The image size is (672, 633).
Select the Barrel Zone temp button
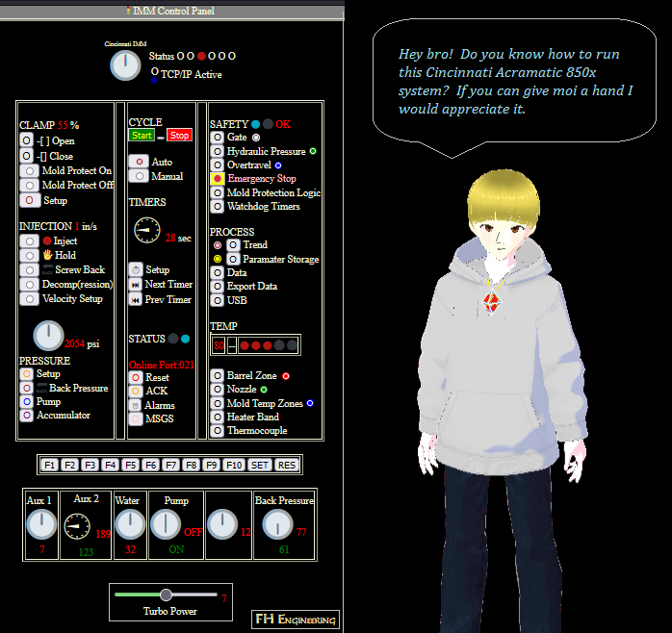(218, 375)
